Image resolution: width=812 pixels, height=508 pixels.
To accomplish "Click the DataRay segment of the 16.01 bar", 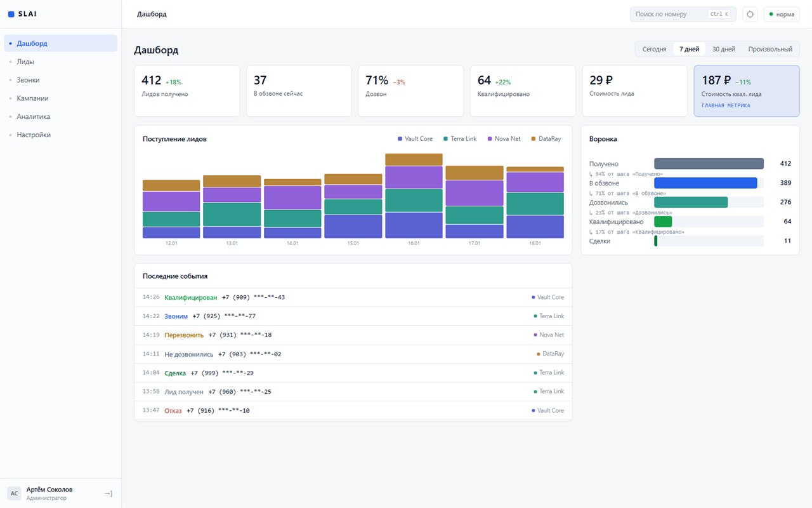I will tap(414, 159).
